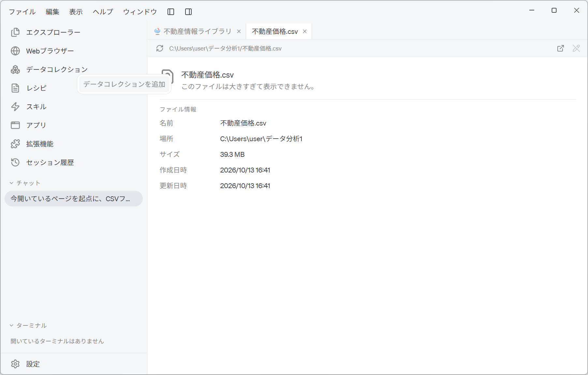Open the 表示 menu

click(76, 12)
